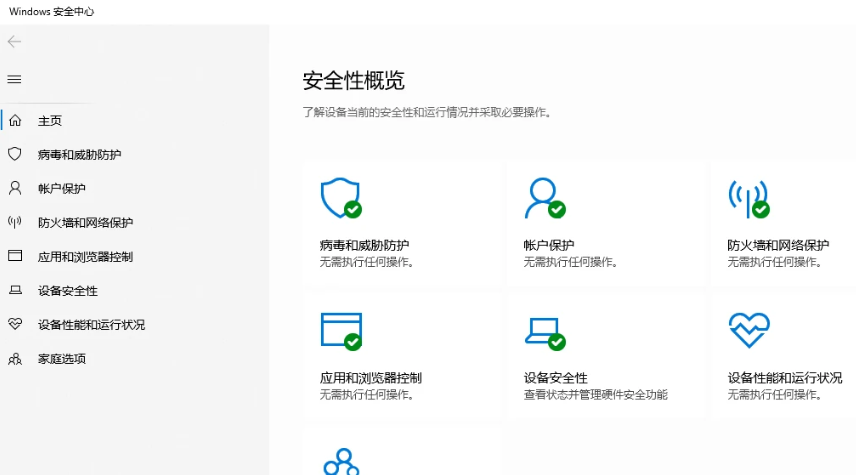Open the 应用和浏览器控制 card title
856x475 pixels.
click(371, 378)
